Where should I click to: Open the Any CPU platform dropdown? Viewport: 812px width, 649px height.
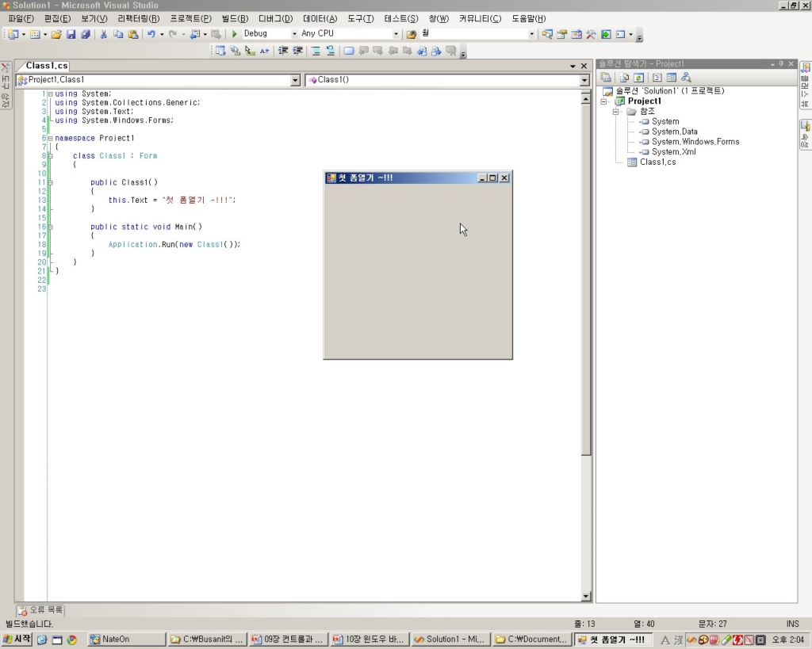tap(396, 34)
